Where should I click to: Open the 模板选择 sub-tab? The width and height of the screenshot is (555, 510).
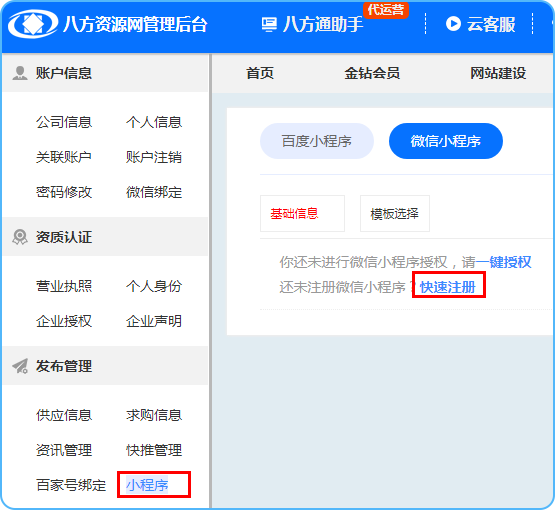395,213
